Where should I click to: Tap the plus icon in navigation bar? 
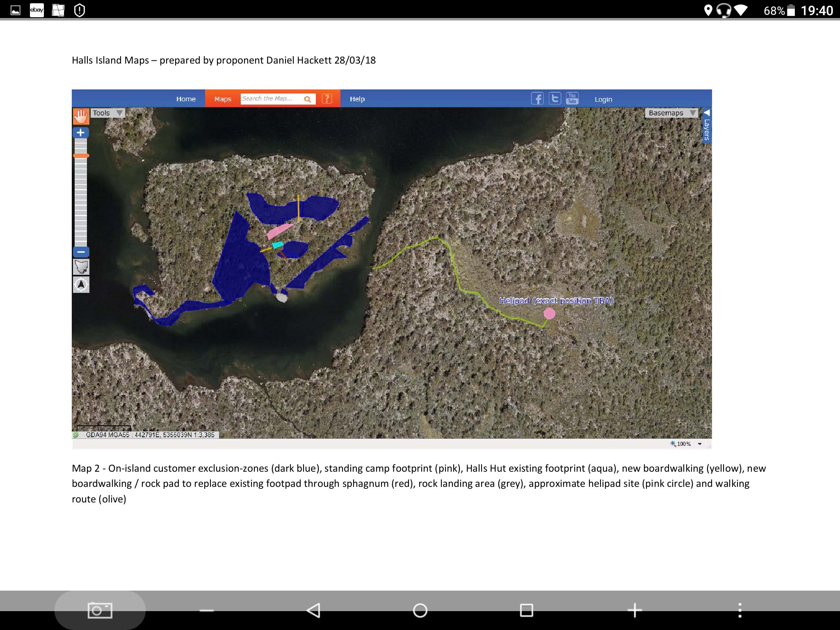635,610
